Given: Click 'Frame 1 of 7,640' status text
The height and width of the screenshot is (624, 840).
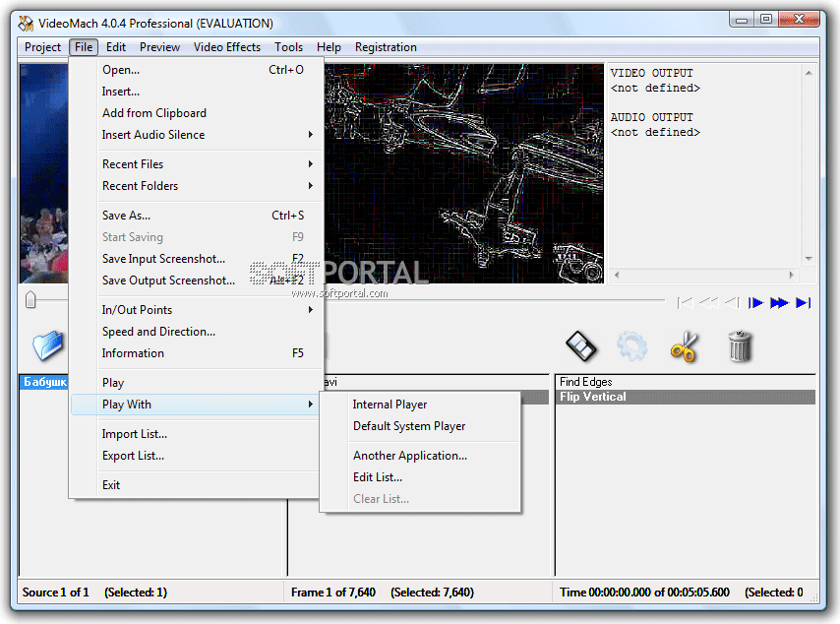Looking at the screenshot, I should pyautogui.click(x=333, y=593).
